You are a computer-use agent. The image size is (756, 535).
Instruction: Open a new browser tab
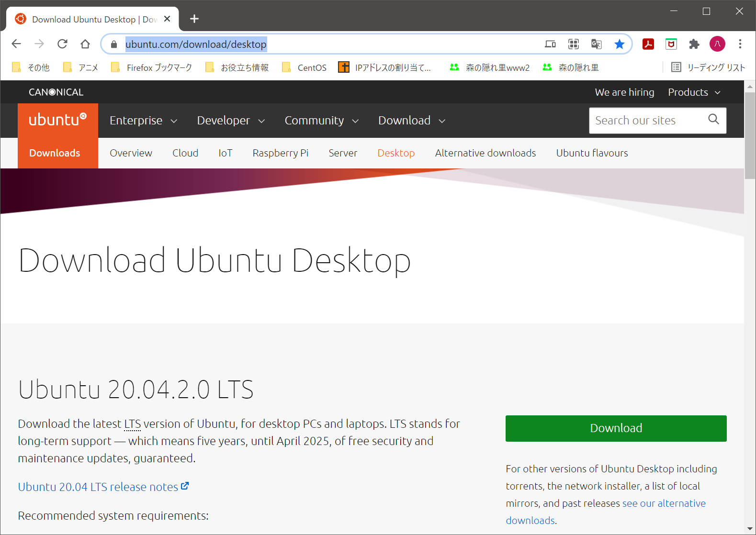pyautogui.click(x=194, y=19)
